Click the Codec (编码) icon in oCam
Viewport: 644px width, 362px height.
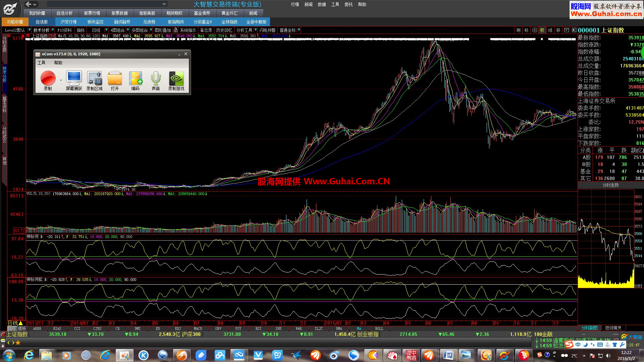pyautogui.click(x=136, y=78)
